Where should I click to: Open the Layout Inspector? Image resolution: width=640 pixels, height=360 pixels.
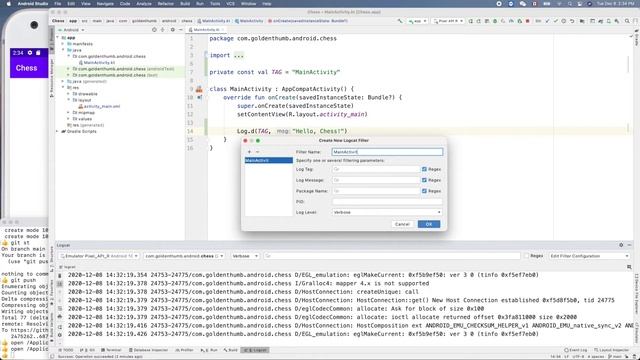tap(611, 350)
